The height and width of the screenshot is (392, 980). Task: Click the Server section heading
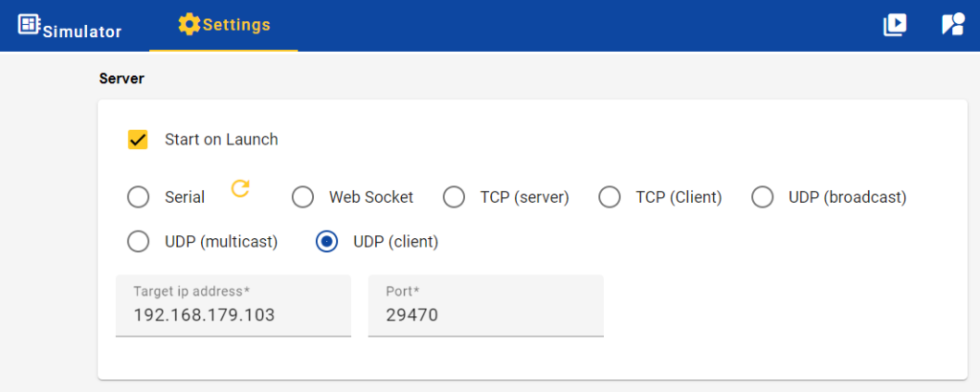click(122, 78)
